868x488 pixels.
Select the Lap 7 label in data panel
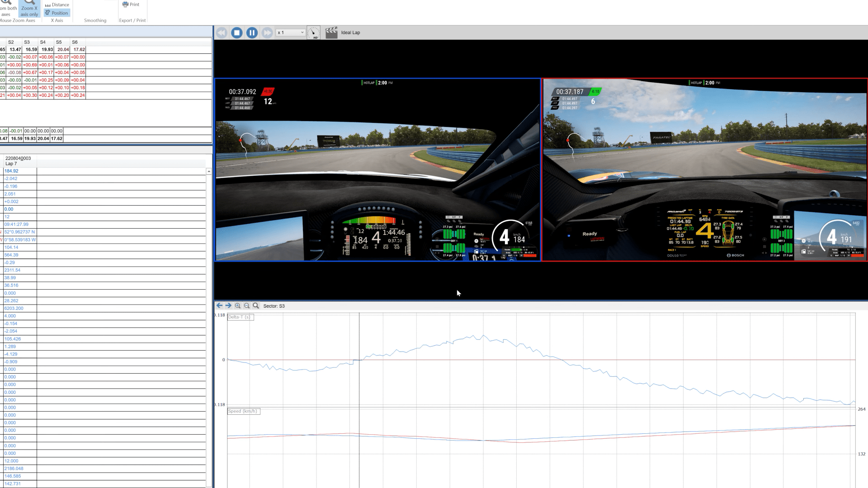click(12, 163)
